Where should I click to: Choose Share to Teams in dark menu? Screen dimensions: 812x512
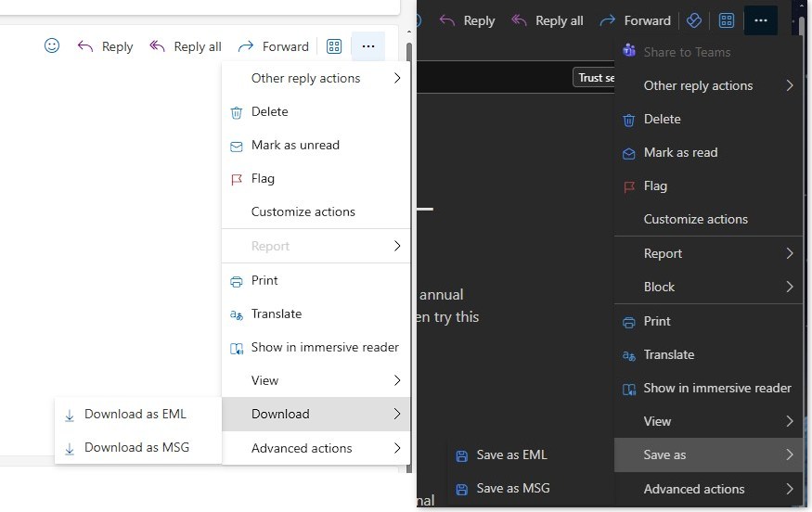pos(708,52)
